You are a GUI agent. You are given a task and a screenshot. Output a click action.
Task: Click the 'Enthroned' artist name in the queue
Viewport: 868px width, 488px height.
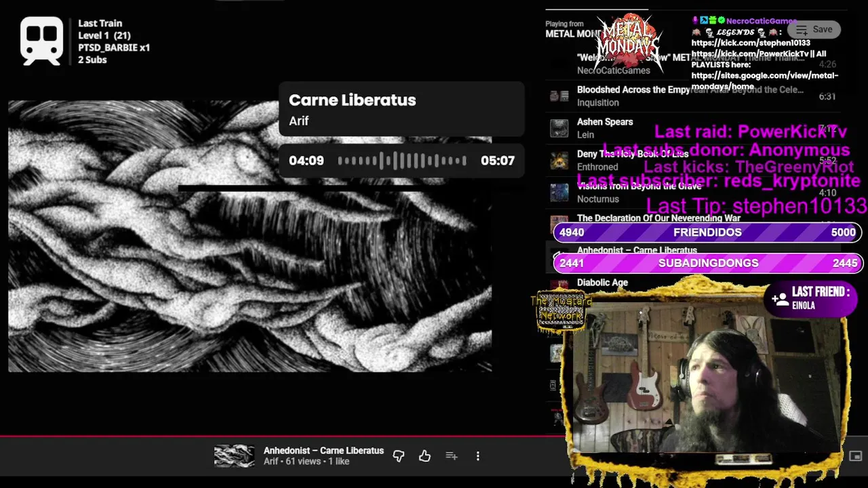click(597, 167)
